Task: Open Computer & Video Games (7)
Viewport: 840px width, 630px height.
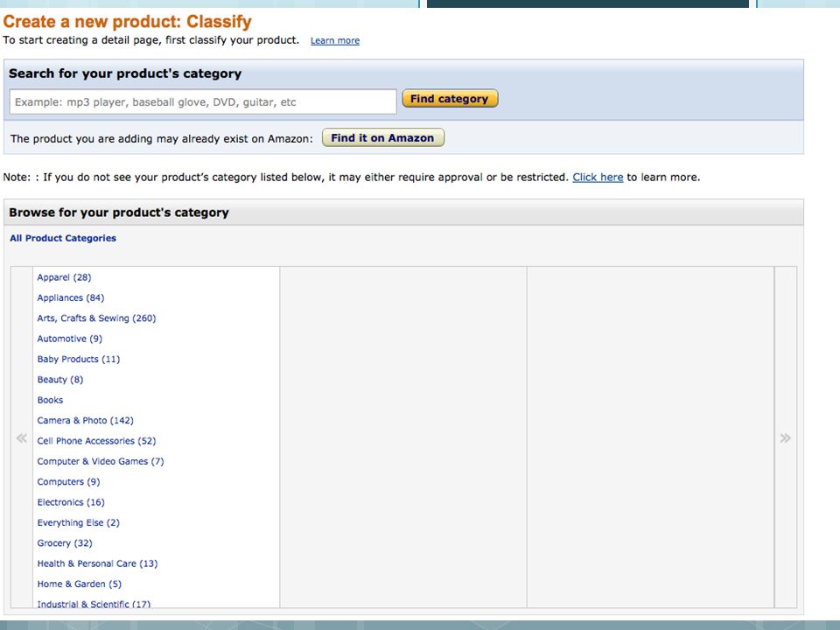Action: [101, 461]
